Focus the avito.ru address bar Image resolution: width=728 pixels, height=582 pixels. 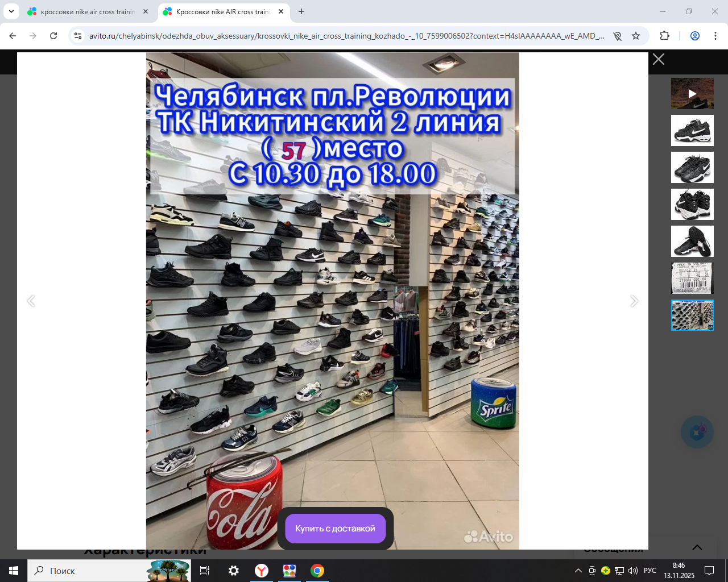click(347, 36)
